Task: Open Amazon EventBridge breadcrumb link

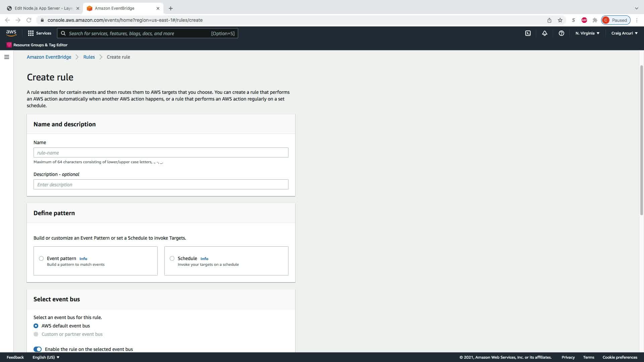Action: [x=49, y=57]
